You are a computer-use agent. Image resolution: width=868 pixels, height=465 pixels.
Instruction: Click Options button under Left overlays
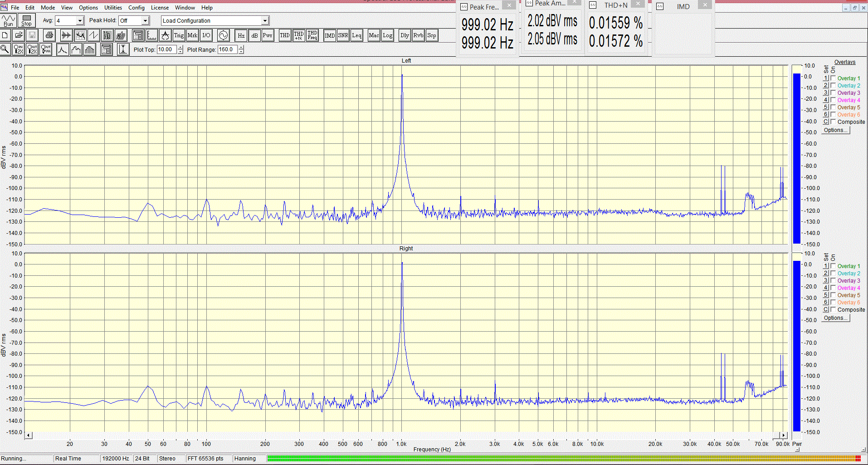pyautogui.click(x=835, y=130)
